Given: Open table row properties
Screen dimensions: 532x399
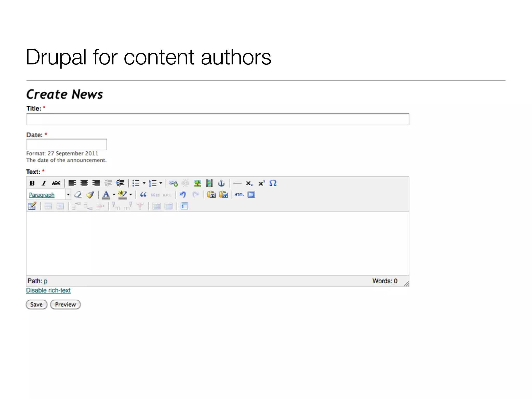Looking at the screenshot, I should tap(48, 206).
